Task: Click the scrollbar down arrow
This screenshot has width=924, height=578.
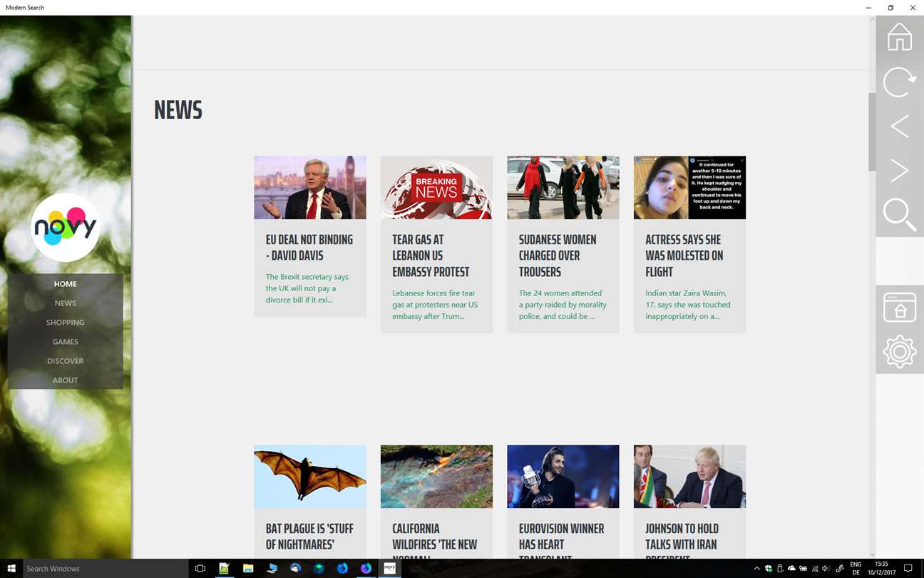Action: 872,554
